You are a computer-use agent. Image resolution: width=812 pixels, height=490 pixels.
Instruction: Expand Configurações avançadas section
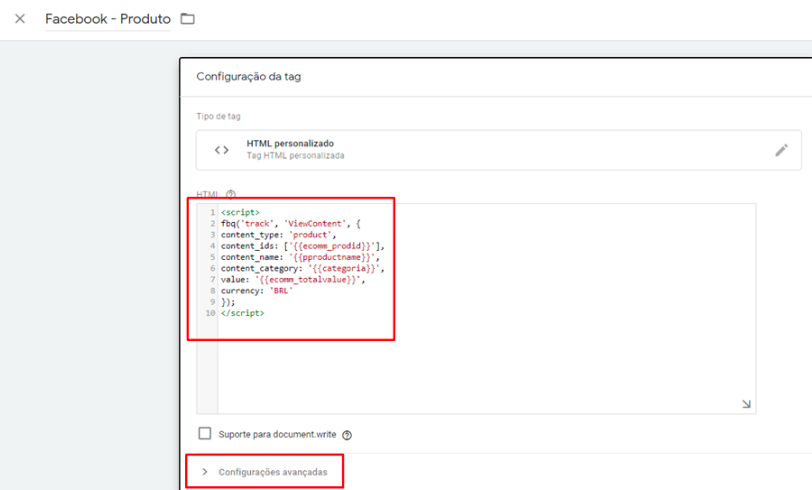265,472
